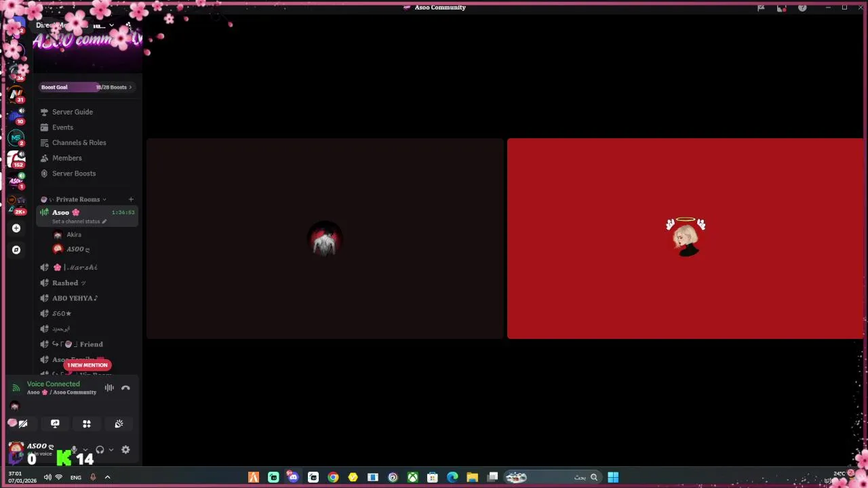The height and width of the screenshot is (488, 868).
Task: Open server with 36 notifications badge
Action: coord(16,72)
